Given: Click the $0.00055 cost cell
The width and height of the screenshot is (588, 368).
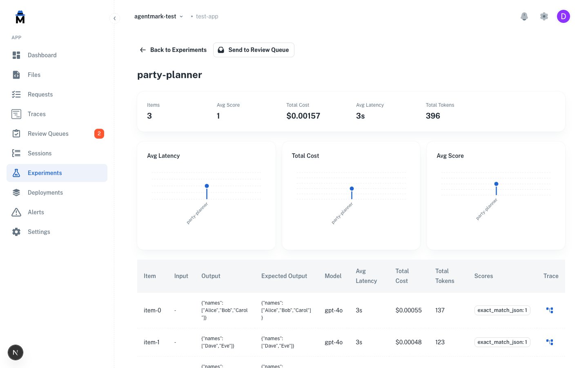Looking at the screenshot, I should (409, 310).
